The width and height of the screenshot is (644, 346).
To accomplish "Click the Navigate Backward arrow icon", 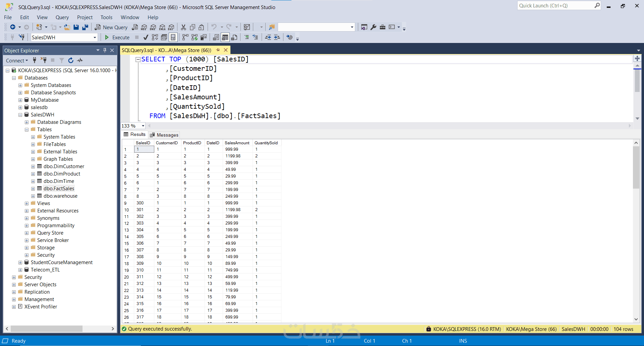I will (13, 27).
